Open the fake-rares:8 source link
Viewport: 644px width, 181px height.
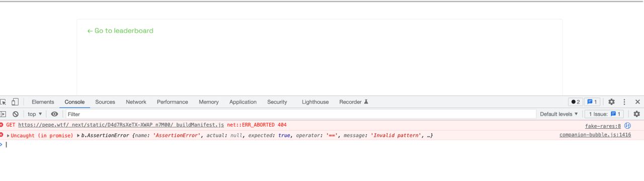pyautogui.click(x=603, y=126)
